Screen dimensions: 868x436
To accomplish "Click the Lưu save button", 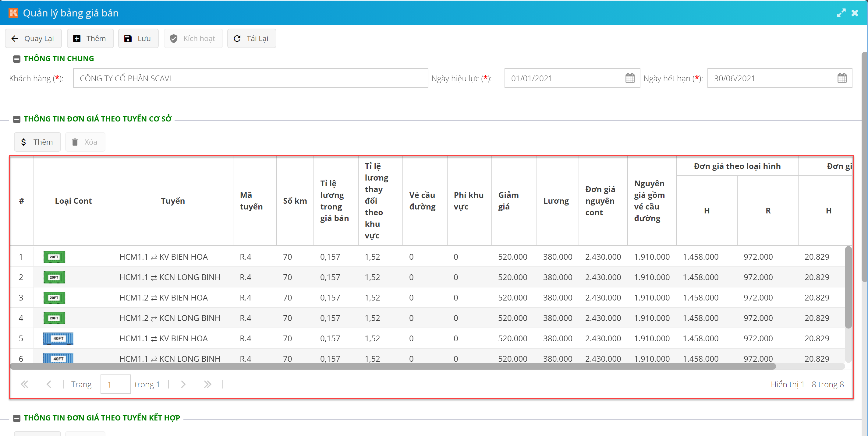I will point(138,38).
